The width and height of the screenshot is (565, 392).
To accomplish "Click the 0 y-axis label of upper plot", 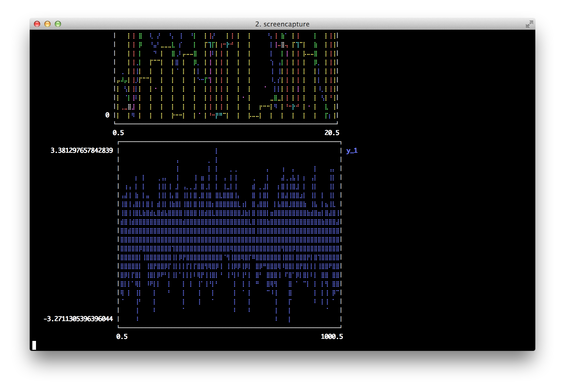I will 107,115.
